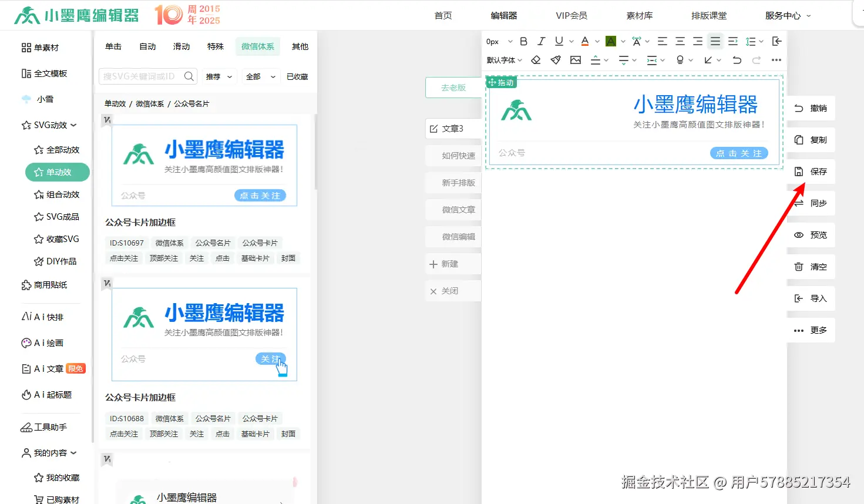Viewport: 864px width, 504px height.
Task: Click the 预览 preview button
Action: (811, 235)
